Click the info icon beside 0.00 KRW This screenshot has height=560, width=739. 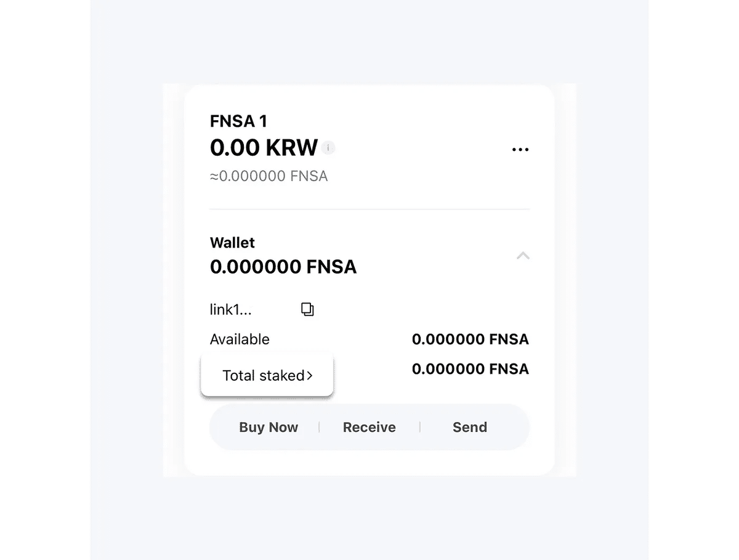click(x=329, y=148)
